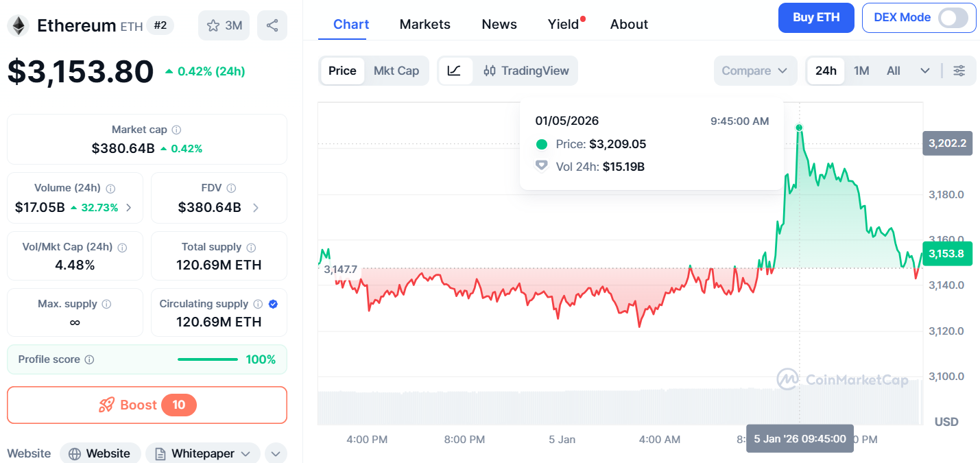The image size is (980, 463).
Task: Switch to the TradingView candlestick chart
Action: tap(526, 71)
